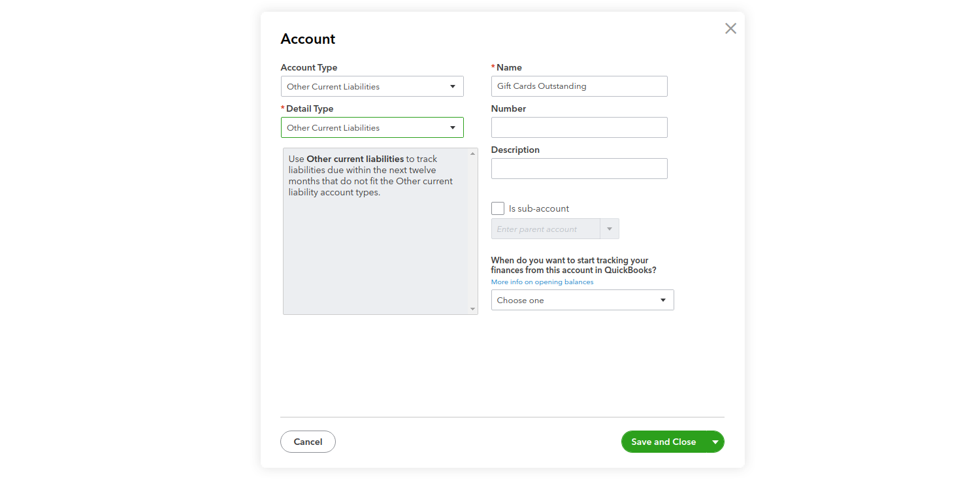The width and height of the screenshot is (980, 490).
Task: Open the Save and Close arrow menu
Action: (715, 442)
